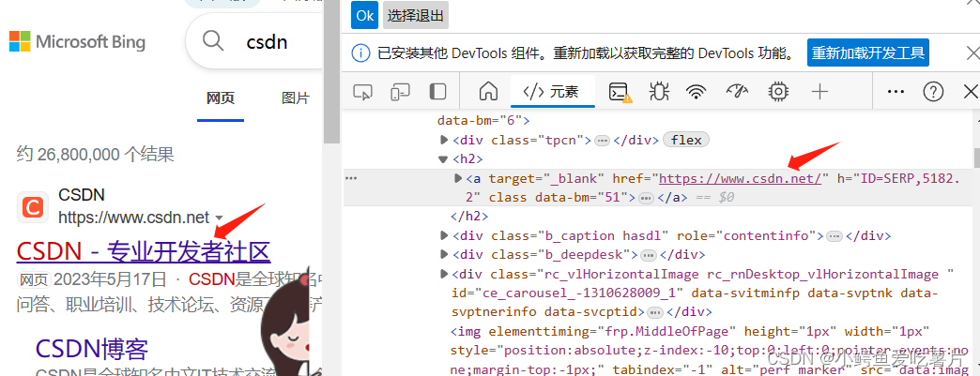Collapse the h2 element node
Screen dimensions: 980x376
pos(444,159)
